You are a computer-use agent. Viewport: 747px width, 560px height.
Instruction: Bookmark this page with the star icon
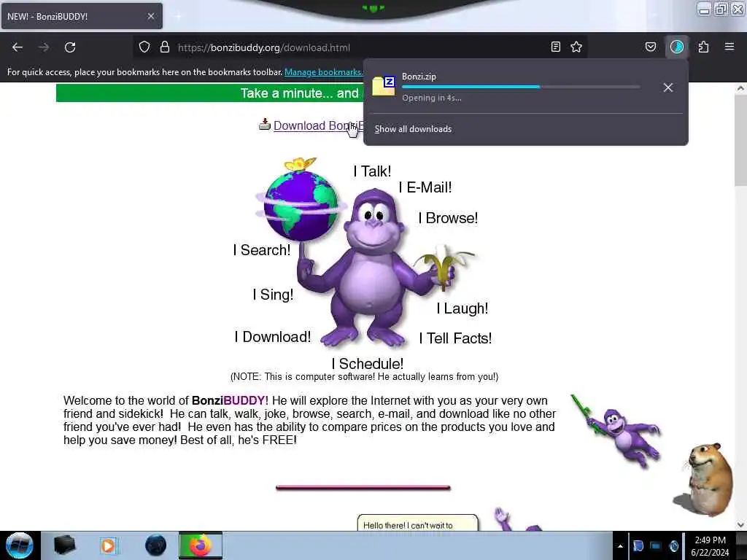pos(576,47)
